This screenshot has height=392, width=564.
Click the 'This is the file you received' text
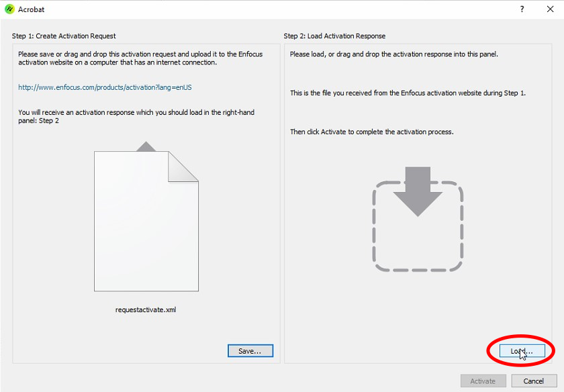click(x=408, y=93)
